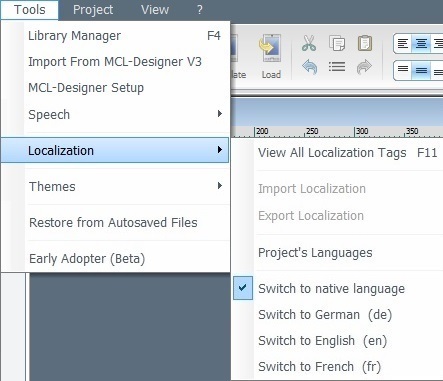Click the 250 mark on ruler
Screen dimensions: 443x381
tap(311, 131)
